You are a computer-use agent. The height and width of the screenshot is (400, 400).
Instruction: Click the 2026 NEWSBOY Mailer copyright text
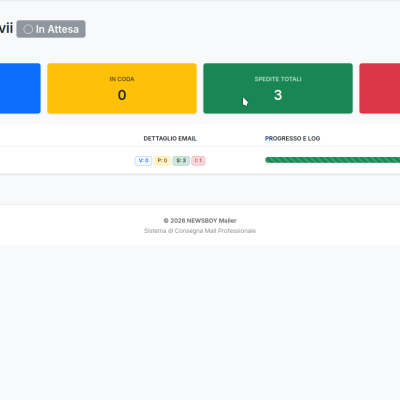coord(200,221)
